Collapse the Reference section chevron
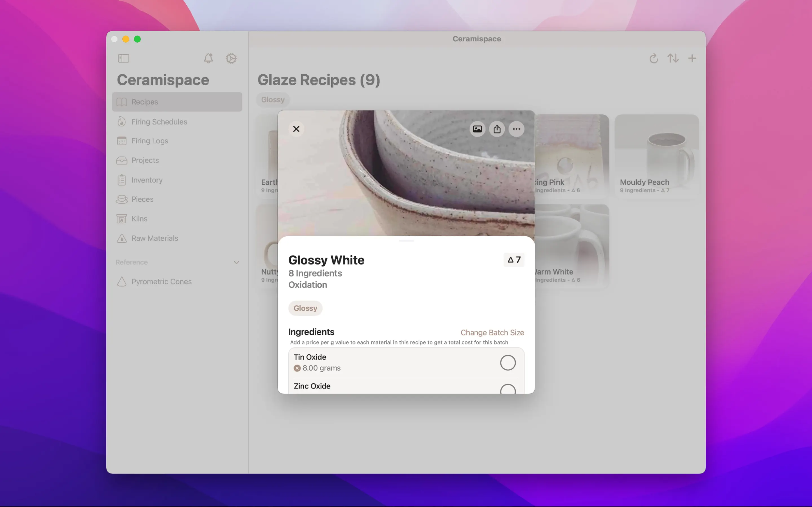 tap(236, 263)
